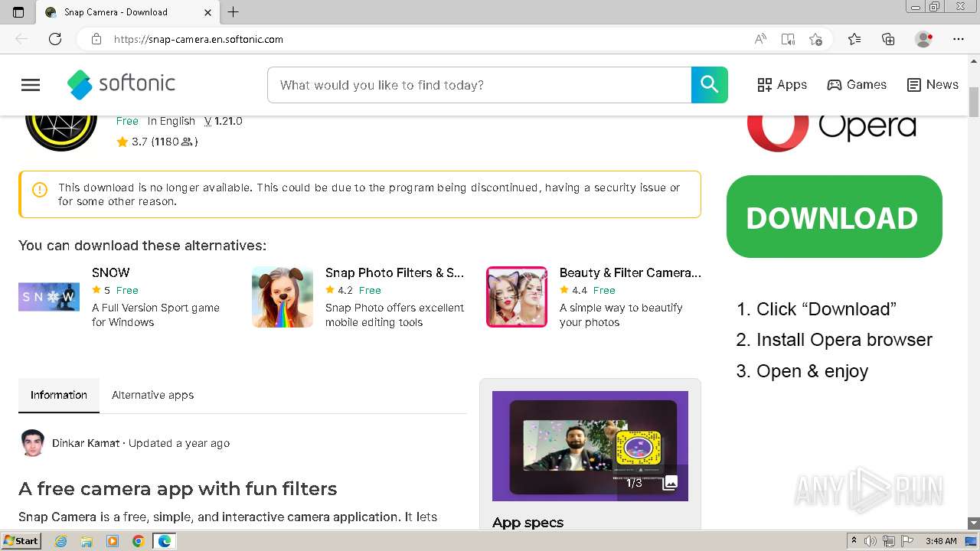This screenshot has width=980, height=551.
Task: Click the browser refresh button
Action: (x=55, y=39)
